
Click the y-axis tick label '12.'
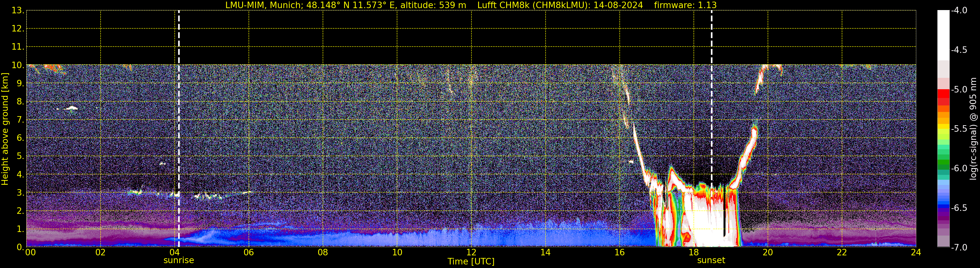click(18, 29)
